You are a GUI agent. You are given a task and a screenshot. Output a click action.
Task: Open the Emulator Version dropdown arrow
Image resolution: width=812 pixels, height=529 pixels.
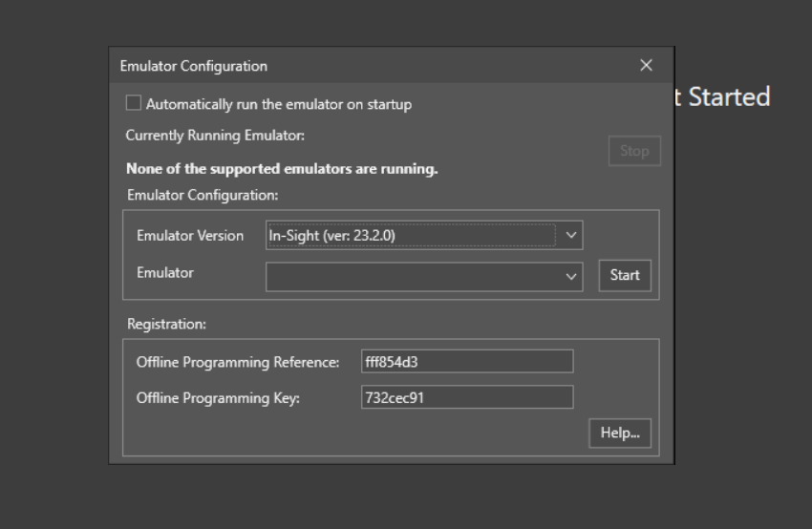pos(571,236)
